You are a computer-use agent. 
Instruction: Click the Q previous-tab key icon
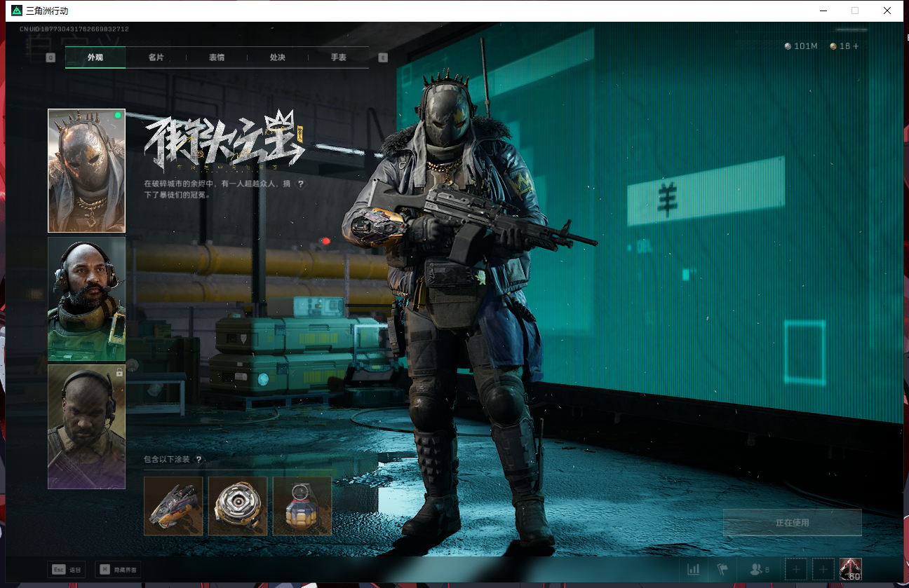tap(50, 58)
